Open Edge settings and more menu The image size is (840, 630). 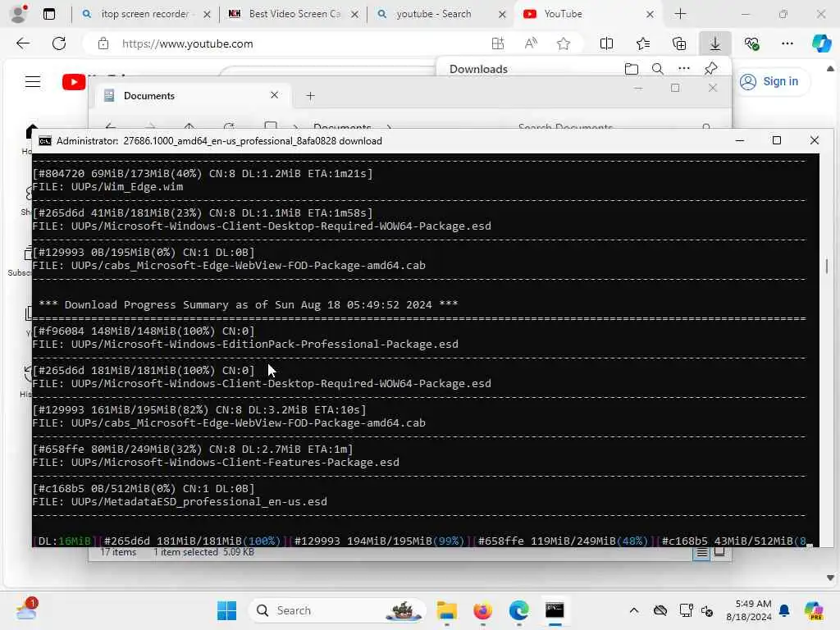(787, 44)
